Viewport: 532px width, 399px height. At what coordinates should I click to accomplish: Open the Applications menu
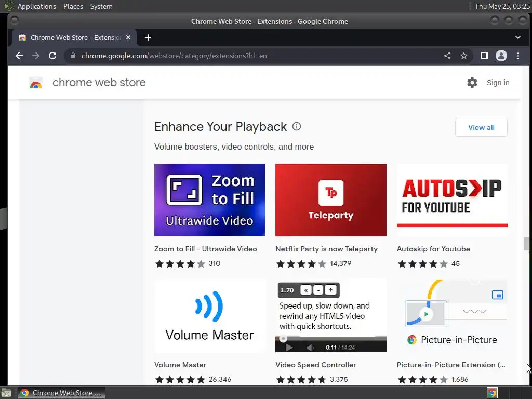[x=37, y=6]
